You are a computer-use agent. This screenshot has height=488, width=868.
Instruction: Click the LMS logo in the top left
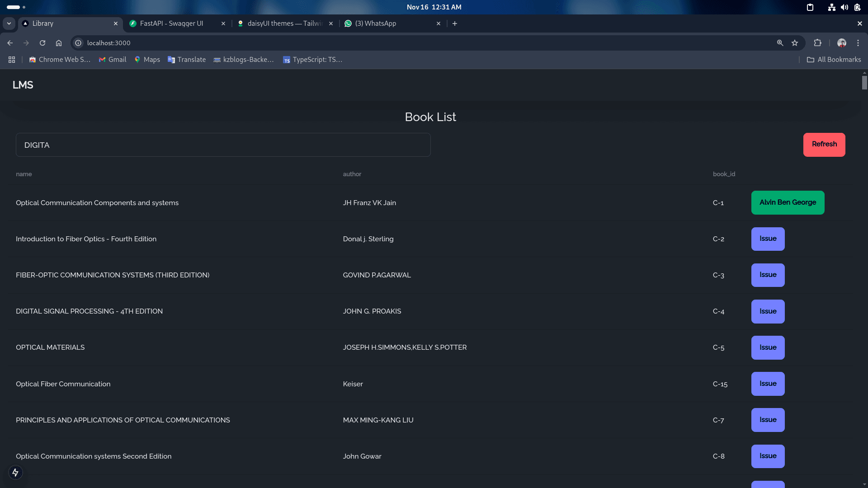[22, 84]
